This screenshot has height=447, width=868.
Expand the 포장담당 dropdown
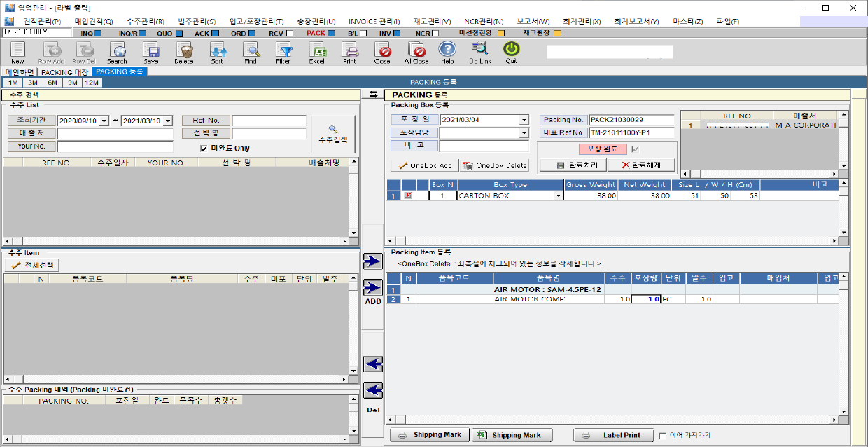pyautogui.click(x=524, y=132)
